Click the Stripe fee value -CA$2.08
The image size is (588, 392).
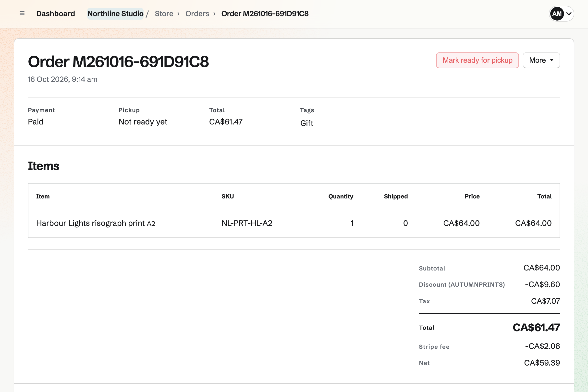542,346
